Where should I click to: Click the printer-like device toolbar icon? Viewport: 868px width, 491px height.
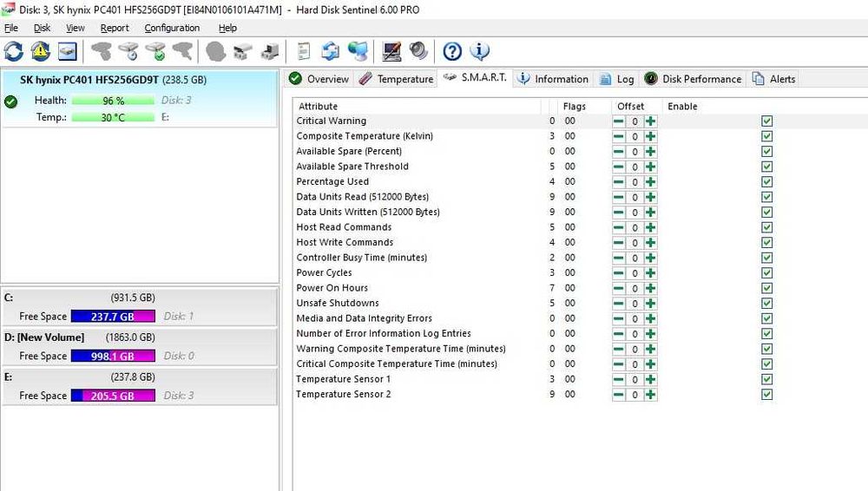(x=242, y=51)
